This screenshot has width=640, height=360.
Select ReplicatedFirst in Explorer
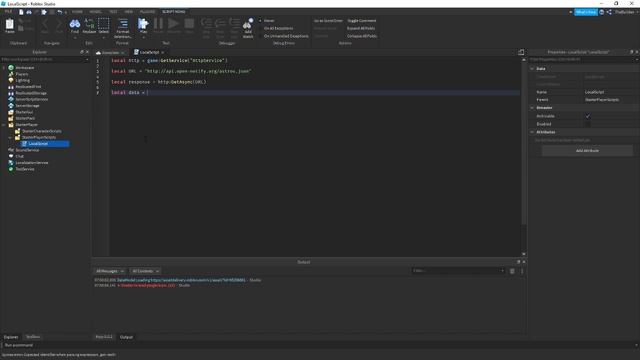coord(28,87)
